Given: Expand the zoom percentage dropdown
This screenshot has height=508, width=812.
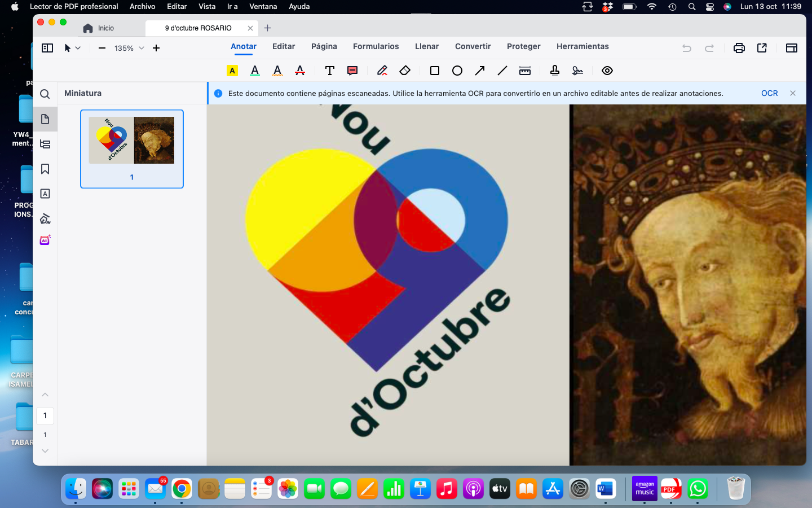Looking at the screenshot, I should [x=142, y=48].
